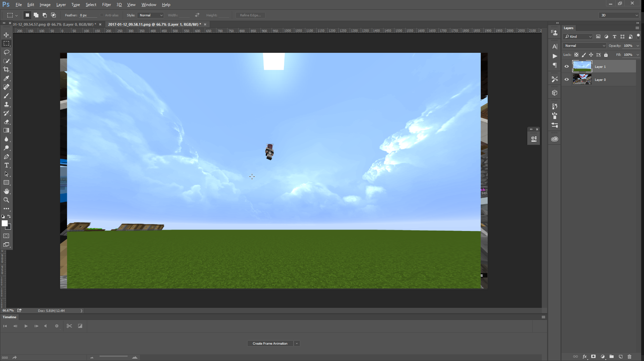Image resolution: width=644 pixels, height=361 pixels.
Task: Hide Layer 1 using its eye icon
Action: pos(567,67)
